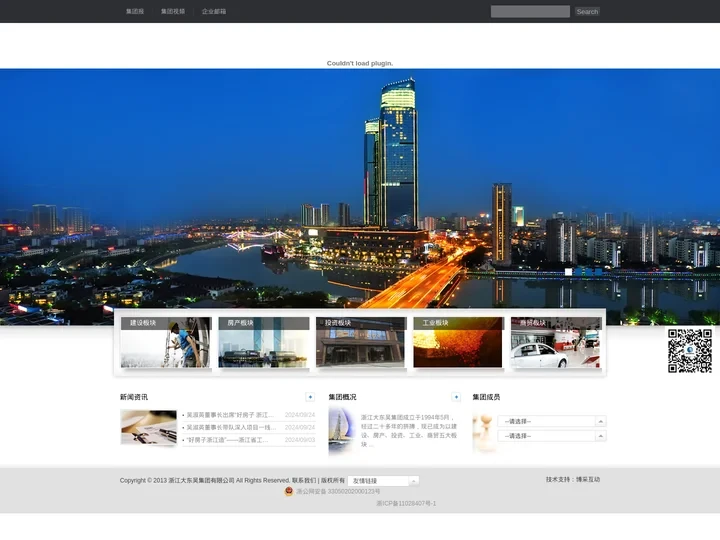Focus the search text field
Screen dimensions: 720x540
point(530,11)
